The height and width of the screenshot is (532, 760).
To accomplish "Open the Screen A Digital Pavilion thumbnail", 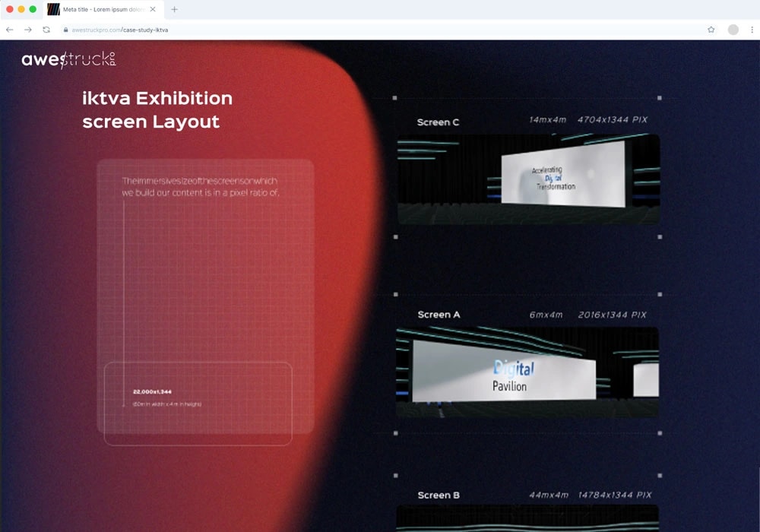I will (x=527, y=372).
